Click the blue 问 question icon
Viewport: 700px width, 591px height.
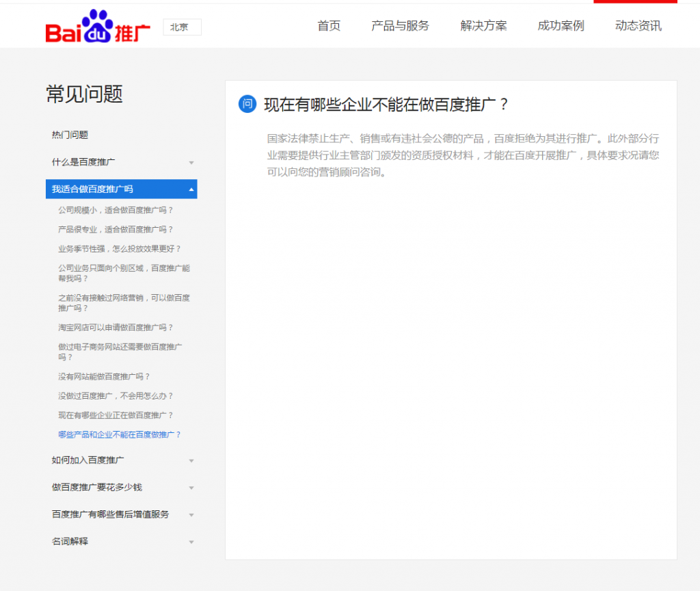click(x=247, y=104)
